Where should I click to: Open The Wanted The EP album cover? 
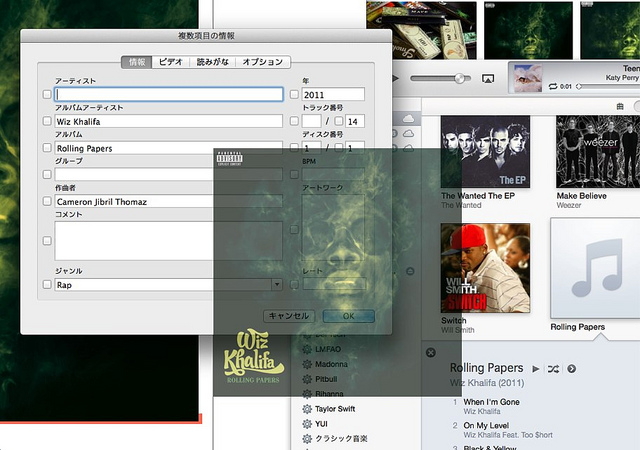[485, 151]
